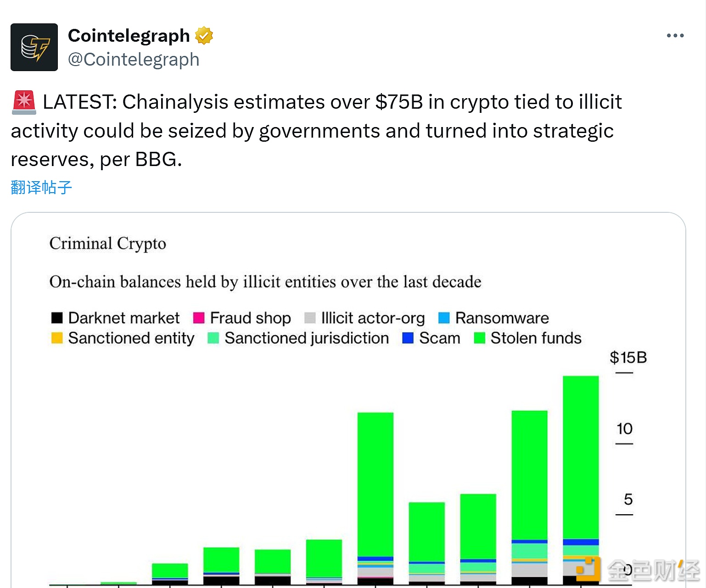
Task: Click the Ransomware light blue swatch
Action: coord(444,318)
